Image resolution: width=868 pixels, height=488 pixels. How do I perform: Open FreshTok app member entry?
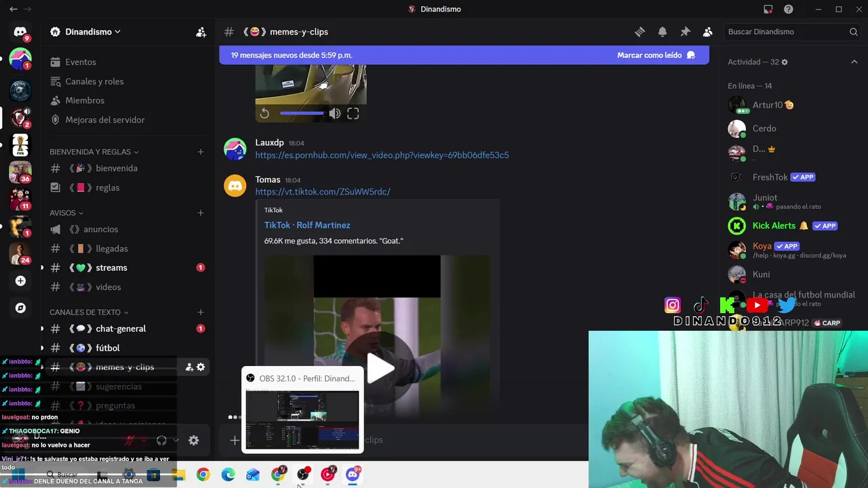[x=792, y=177]
